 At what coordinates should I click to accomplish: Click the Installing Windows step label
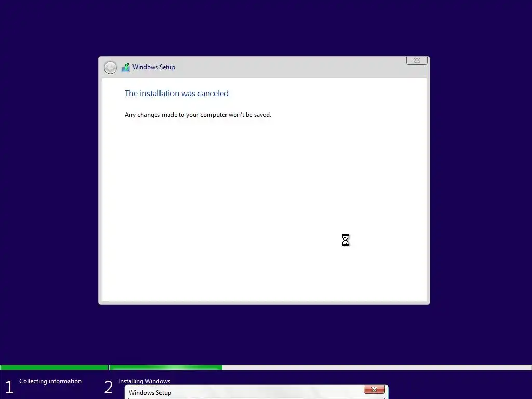point(144,381)
